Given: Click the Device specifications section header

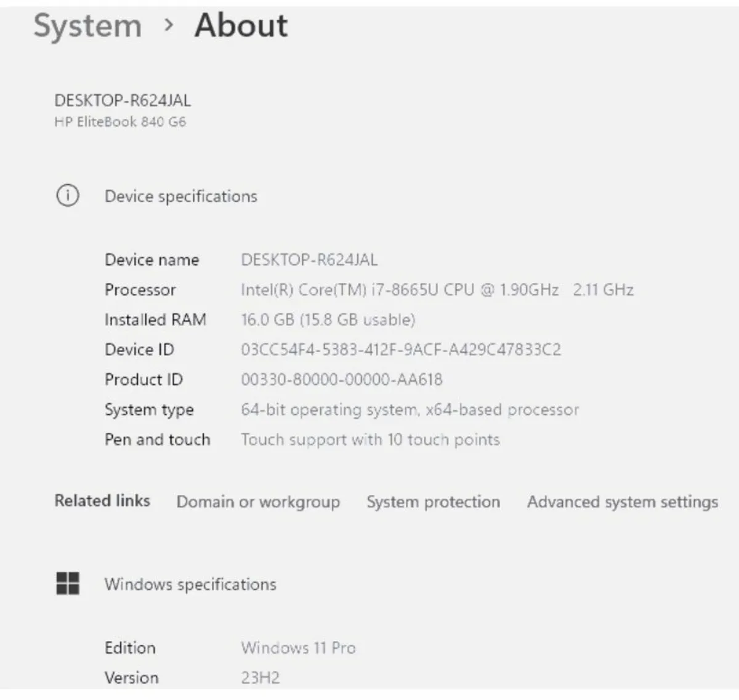Looking at the screenshot, I should click(181, 196).
